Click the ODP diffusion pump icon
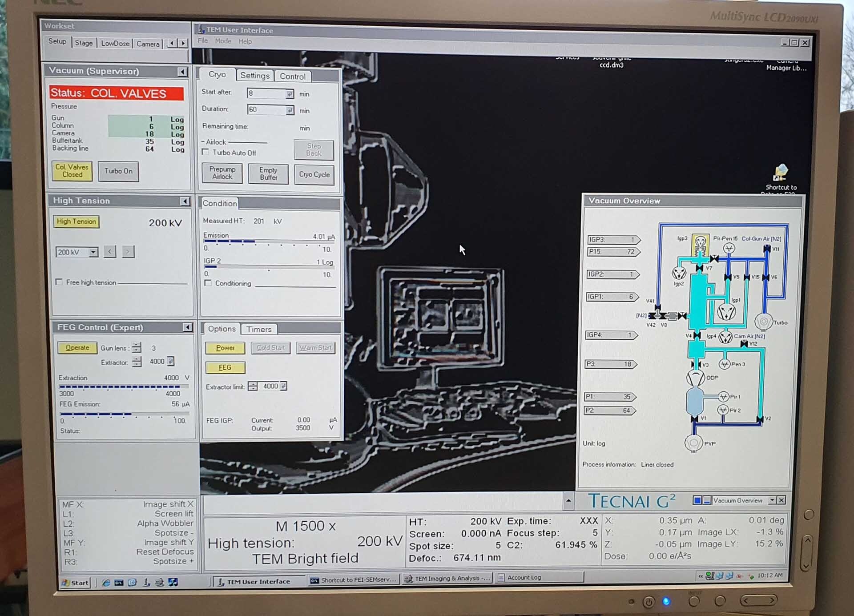 [x=695, y=378]
